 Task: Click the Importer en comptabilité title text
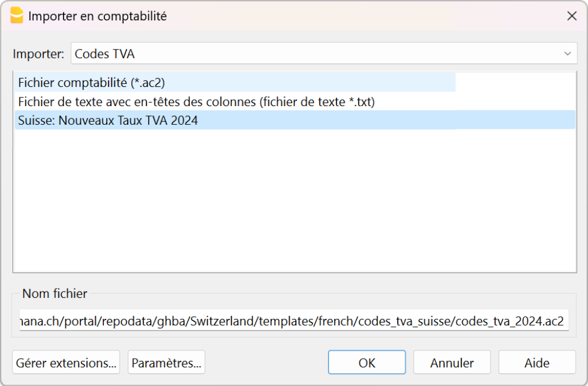click(93, 16)
